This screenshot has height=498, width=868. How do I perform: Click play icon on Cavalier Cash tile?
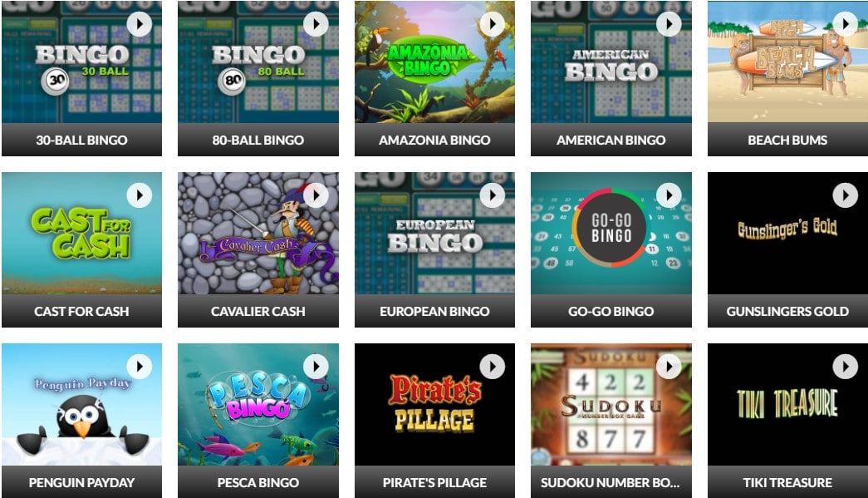(x=316, y=195)
